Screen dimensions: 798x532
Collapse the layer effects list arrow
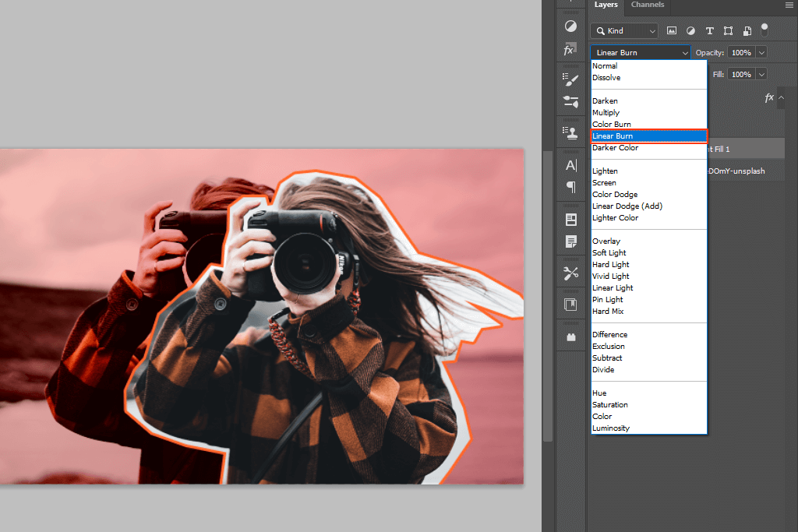point(781,97)
